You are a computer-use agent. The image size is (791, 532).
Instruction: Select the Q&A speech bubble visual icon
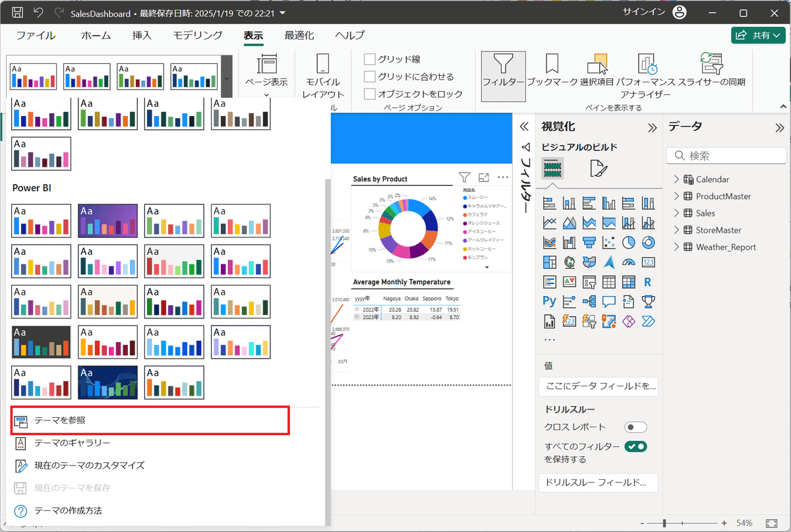click(608, 301)
